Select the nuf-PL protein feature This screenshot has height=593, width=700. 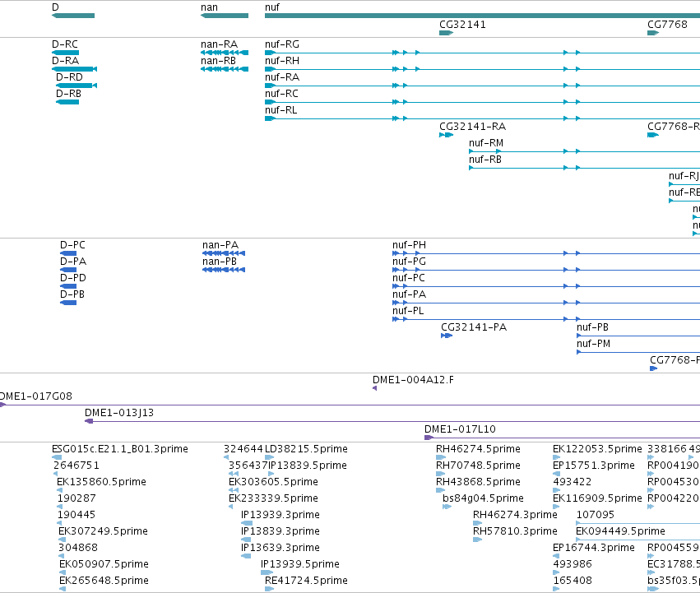click(x=546, y=319)
